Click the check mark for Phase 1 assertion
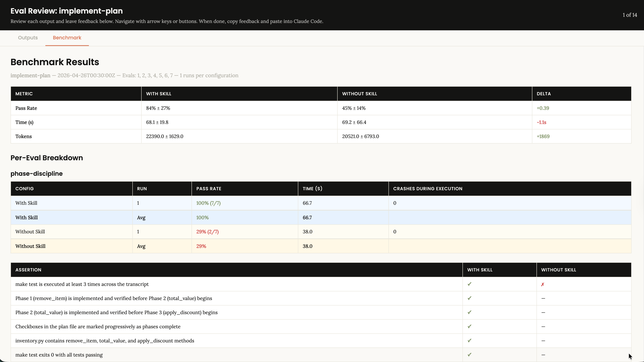644x362 pixels. pyautogui.click(x=469, y=298)
